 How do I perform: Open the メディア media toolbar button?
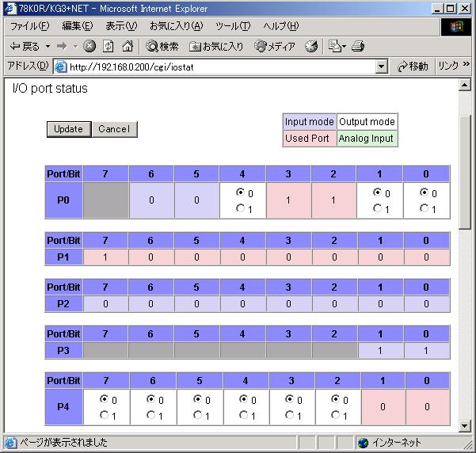click(274, 47)
